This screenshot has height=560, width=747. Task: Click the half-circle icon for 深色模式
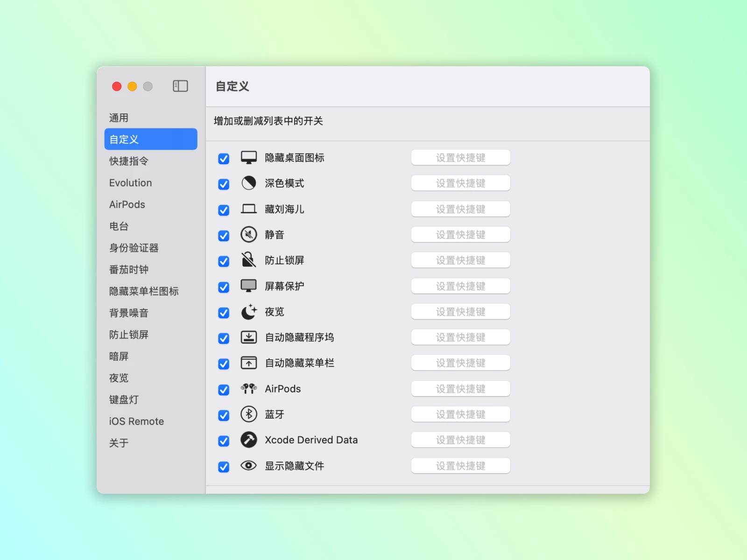pyautogui.click(x=249, y=183)
